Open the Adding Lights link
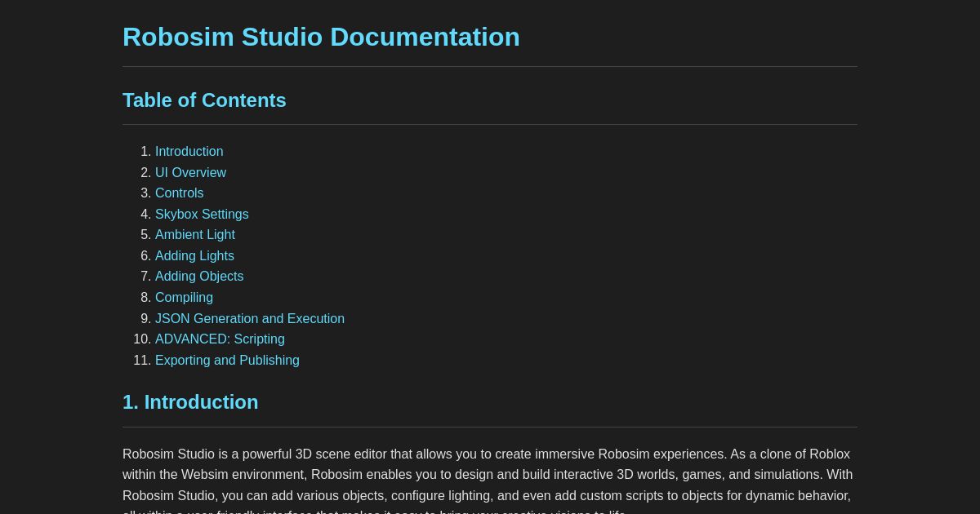 pyautogui.click(x=194, y=255)
